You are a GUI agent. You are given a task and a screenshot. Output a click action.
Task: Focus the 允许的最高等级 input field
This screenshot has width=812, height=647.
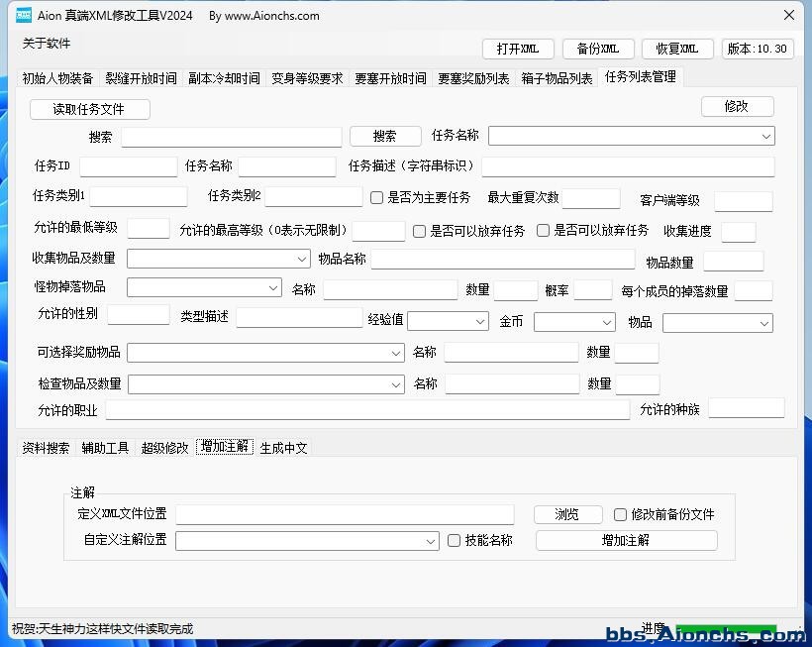378,231
